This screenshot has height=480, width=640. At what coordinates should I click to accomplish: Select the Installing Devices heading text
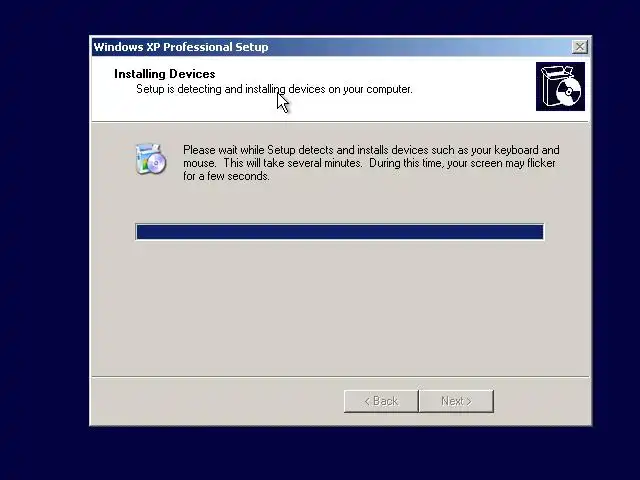[x=164, y=74]
